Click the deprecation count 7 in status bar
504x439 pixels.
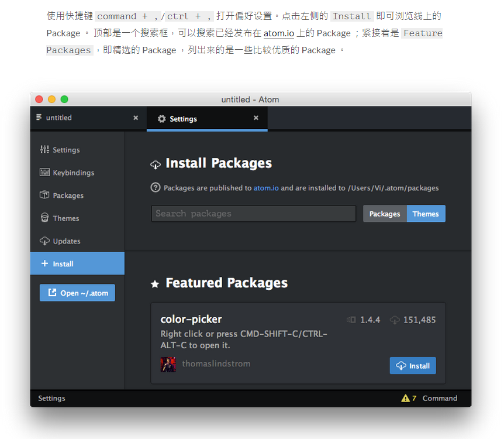[x=415, y=398]
